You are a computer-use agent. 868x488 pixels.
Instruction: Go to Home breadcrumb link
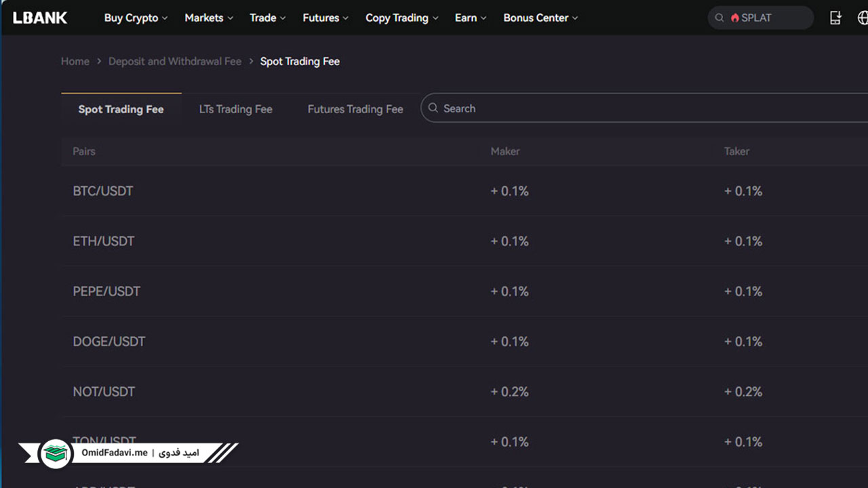(x=75, y=61)
